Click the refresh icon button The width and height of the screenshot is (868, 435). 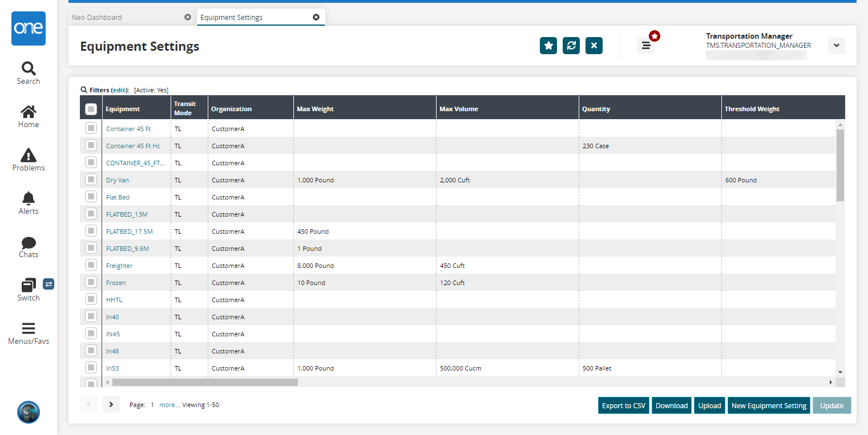click(x=571, y=46)
